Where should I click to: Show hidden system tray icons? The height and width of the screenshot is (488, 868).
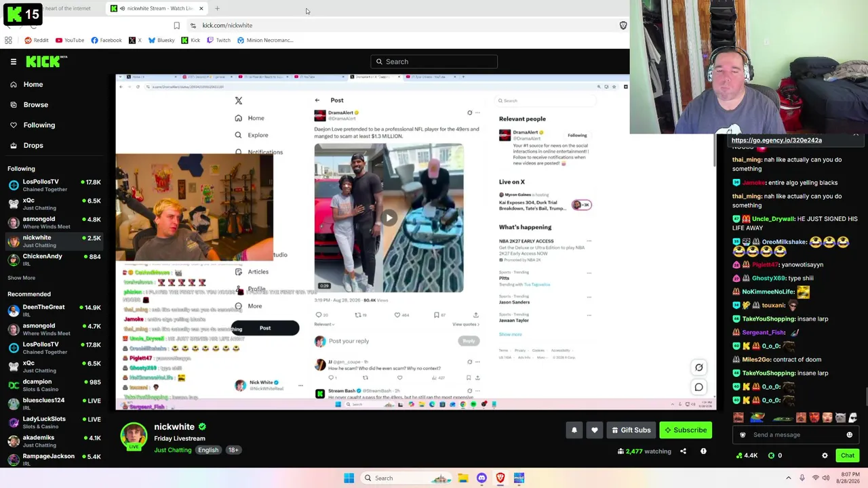pos(788,478)
